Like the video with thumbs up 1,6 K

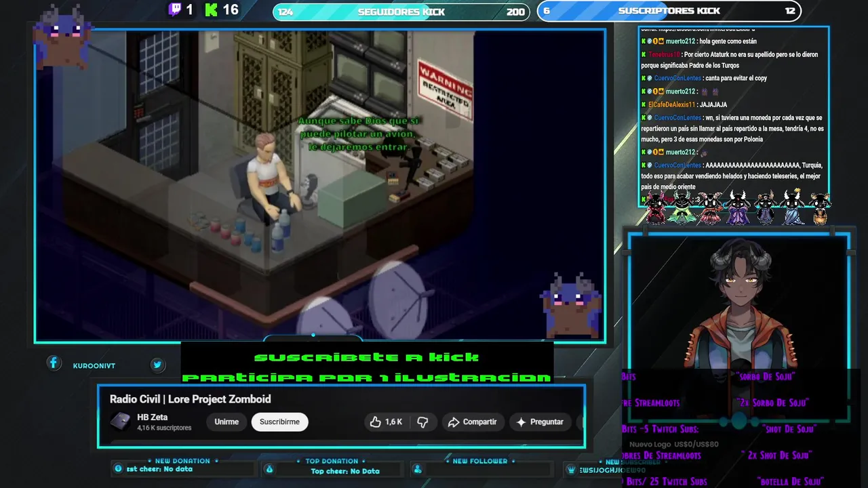click(386, 422)
